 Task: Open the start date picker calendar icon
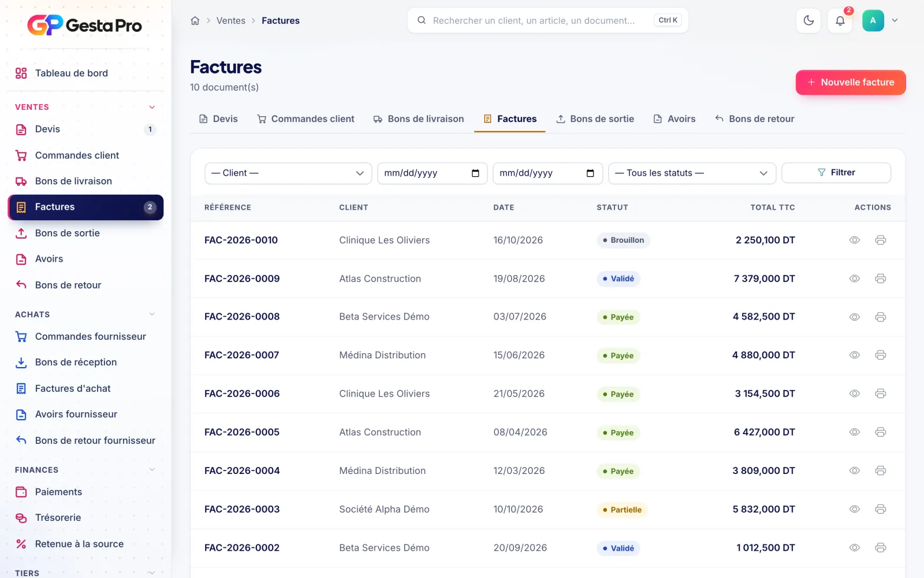[x=475, y=173]
